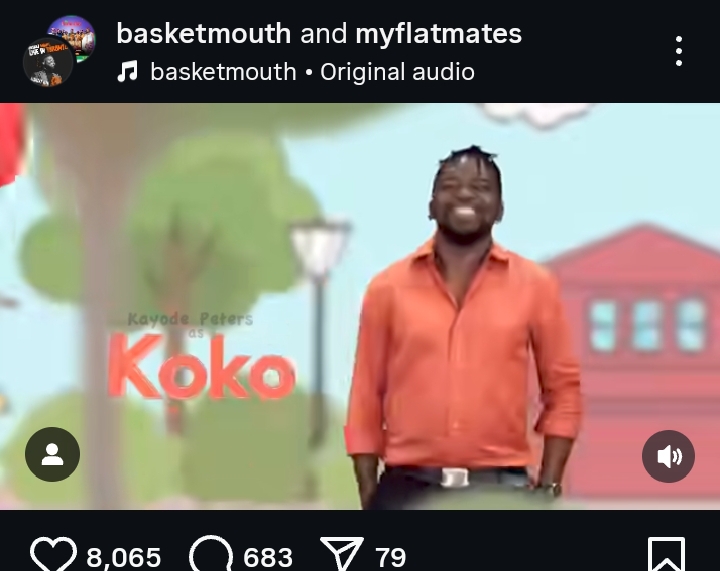
Task: Open the myflatmates profile from the username
Action: (x=439, y=34)
